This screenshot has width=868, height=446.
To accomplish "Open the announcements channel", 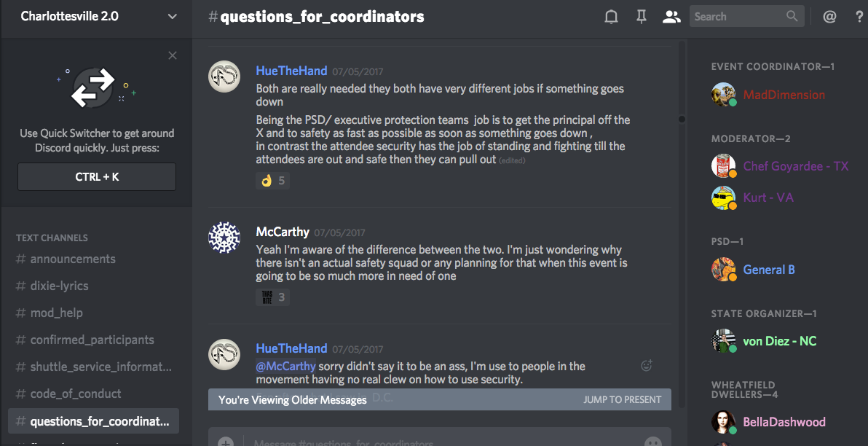I will (73, 259).
